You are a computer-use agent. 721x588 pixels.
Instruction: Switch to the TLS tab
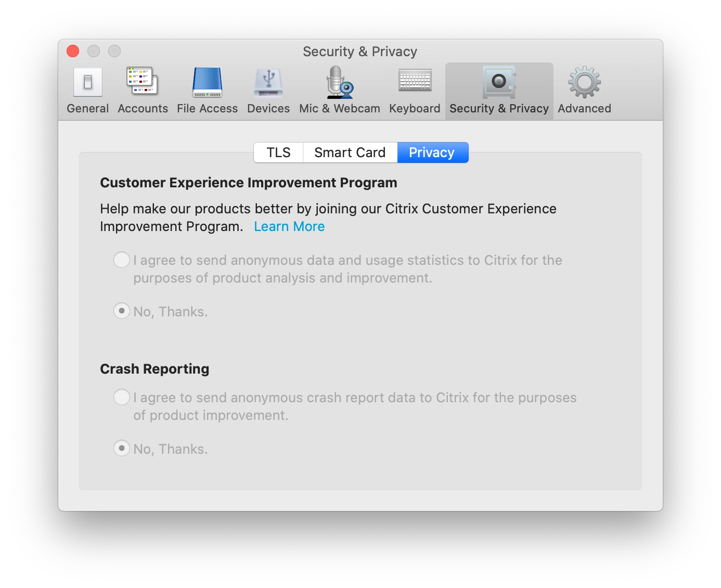point(278,152)
